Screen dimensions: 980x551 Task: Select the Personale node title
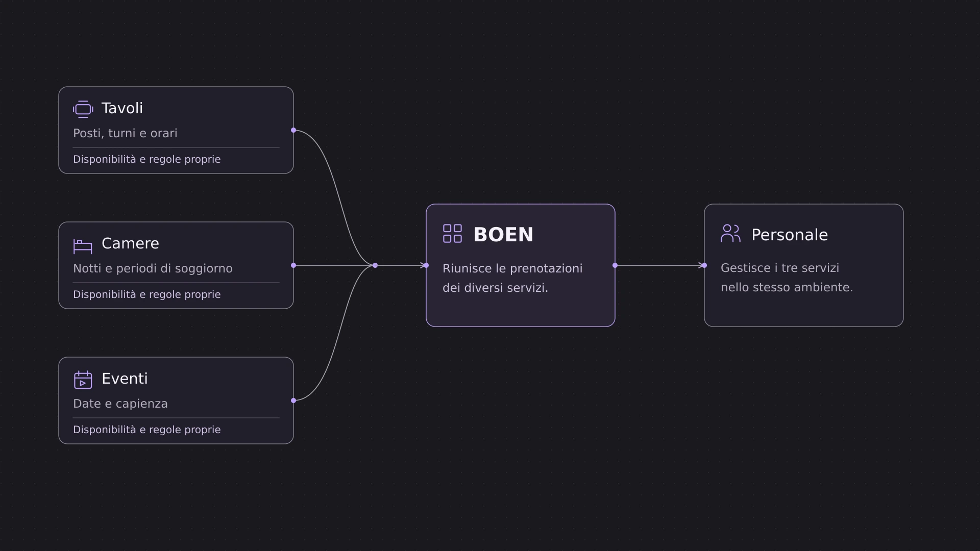[790, 235]
